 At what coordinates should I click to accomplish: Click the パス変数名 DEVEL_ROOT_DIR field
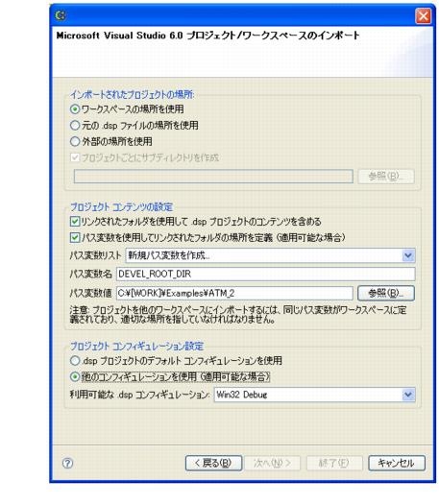point(266,275)
